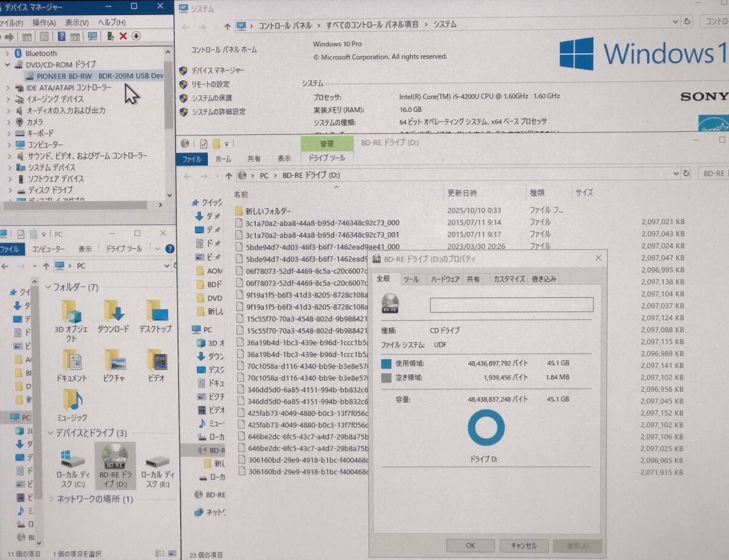Collapse the DVD/CD-ROM ドライブ node
Image resolution: width=729 pixels, height=560 pixels.
click(x=7, y=64)
